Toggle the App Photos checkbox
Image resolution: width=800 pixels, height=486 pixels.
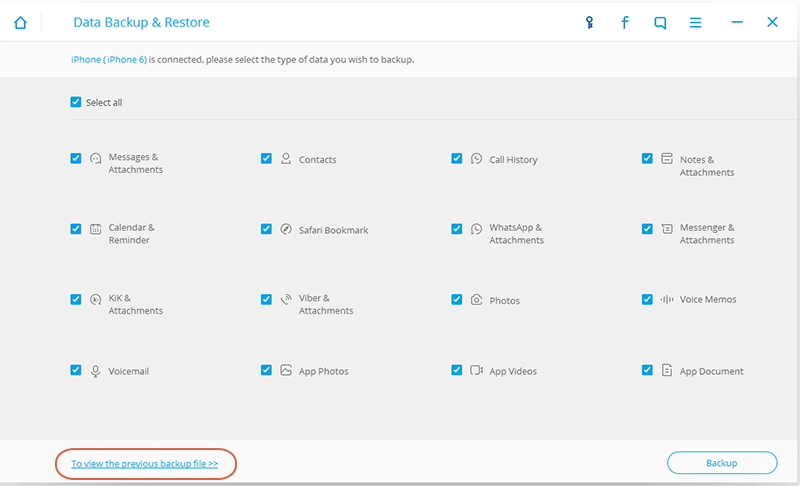click(266, 370)
